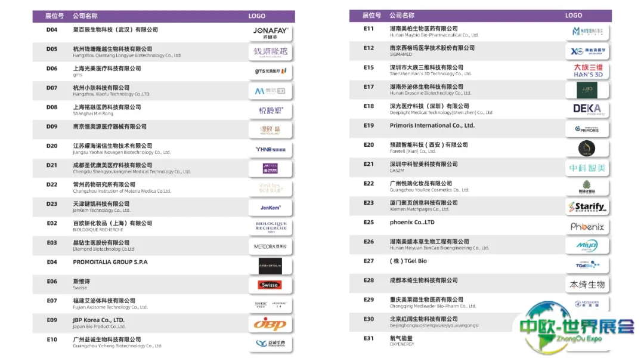Screen dimensions: 644x358
Task: Click the JenKem logo
Action: click(x=270, y=208)
